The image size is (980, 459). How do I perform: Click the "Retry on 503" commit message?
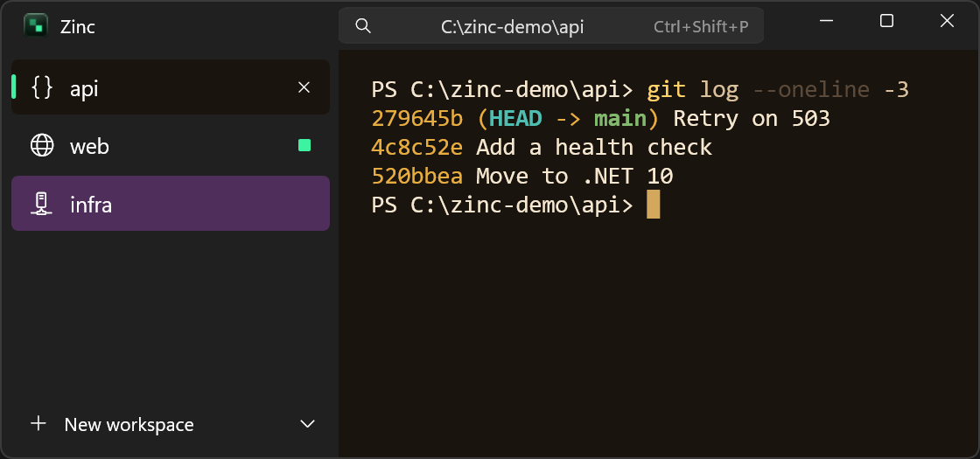coord(752,119)
